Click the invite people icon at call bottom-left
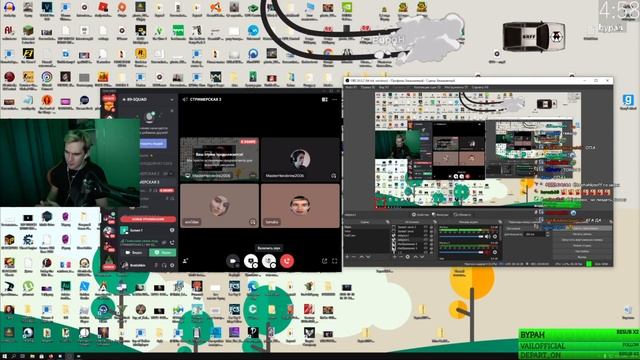 coord(185,261)
